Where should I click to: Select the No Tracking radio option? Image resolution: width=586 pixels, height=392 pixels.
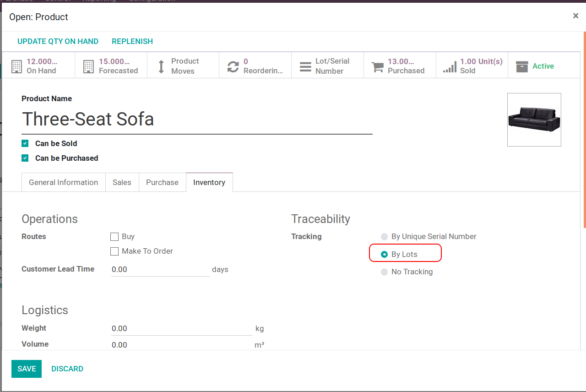(384, 272)
